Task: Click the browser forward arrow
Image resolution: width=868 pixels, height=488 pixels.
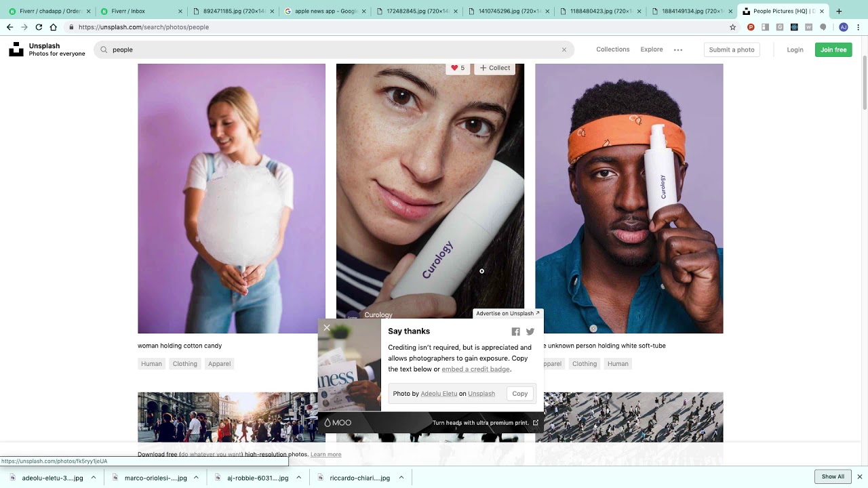Action: point(24,27)
